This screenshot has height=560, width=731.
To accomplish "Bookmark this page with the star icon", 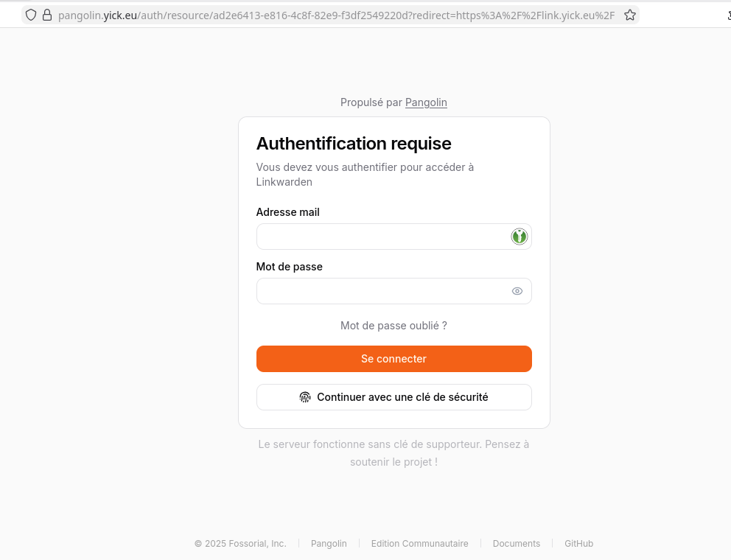I will pos(630,15).
